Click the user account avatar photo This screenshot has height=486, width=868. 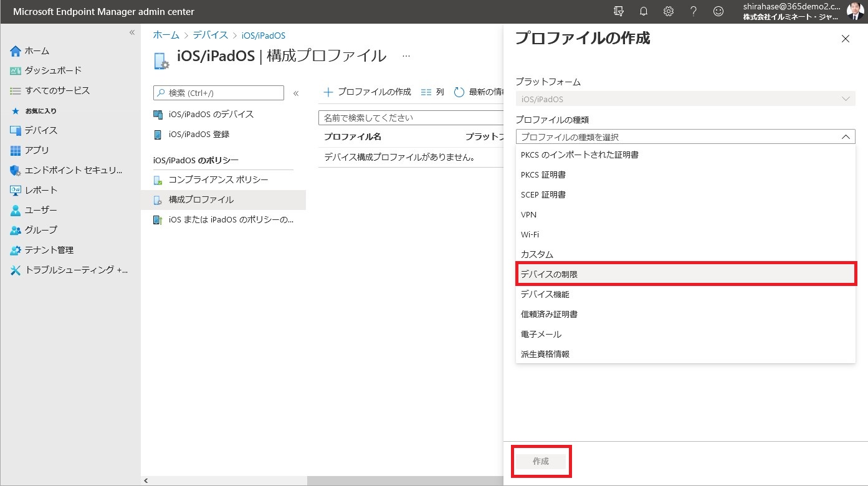[x=856, y=11]
